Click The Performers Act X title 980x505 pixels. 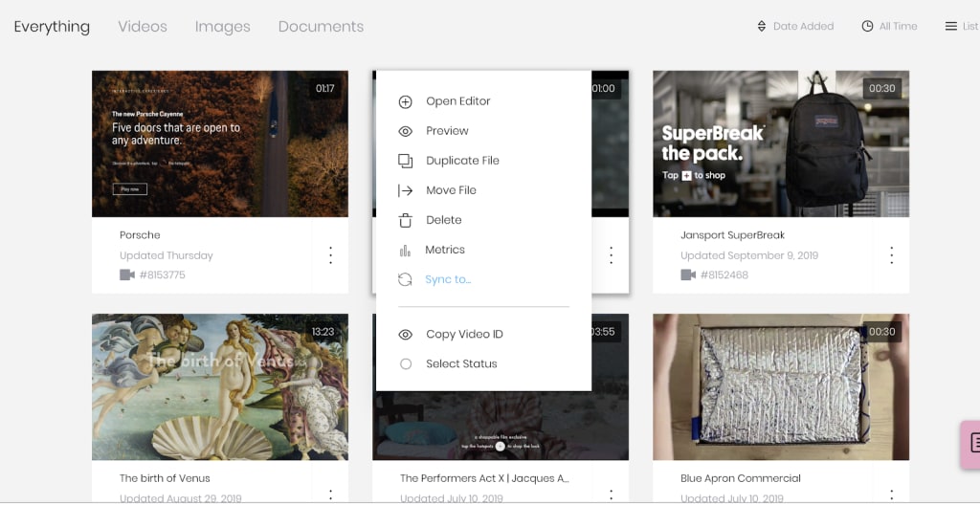(x=485, y=478)
